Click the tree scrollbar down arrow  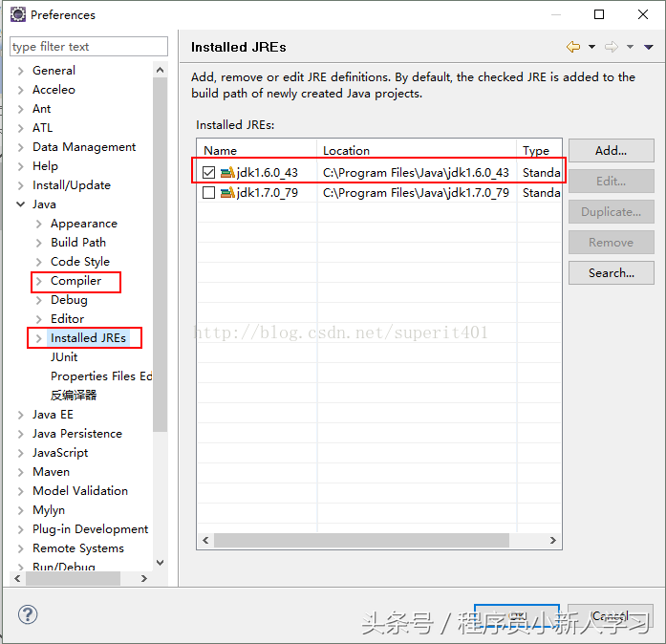[161, 563]
